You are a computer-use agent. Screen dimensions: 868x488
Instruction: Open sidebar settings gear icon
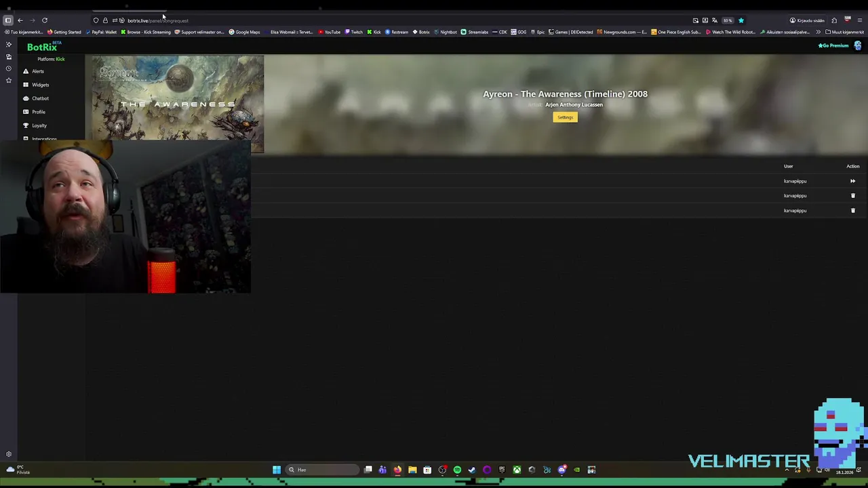[x=9, y=454]
